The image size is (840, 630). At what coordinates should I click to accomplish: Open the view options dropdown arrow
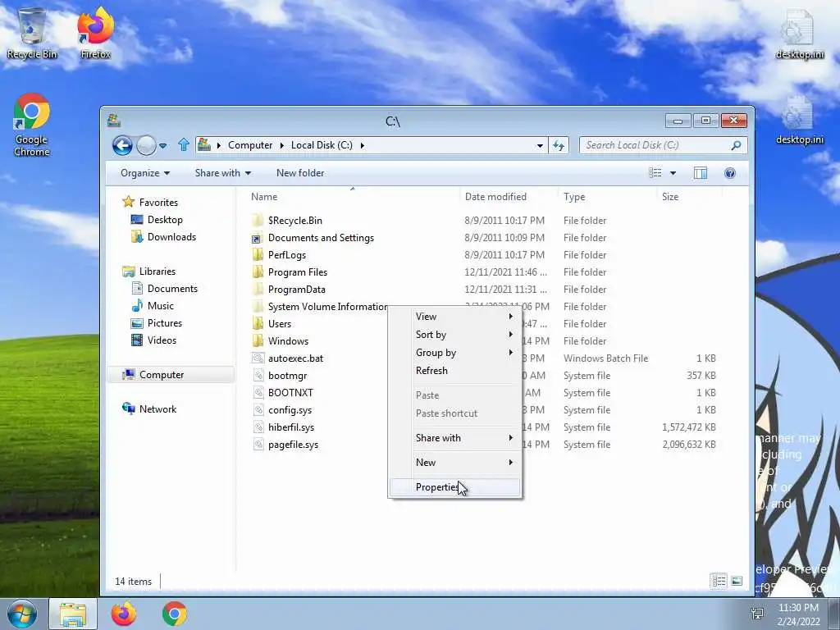click(673, 173)
